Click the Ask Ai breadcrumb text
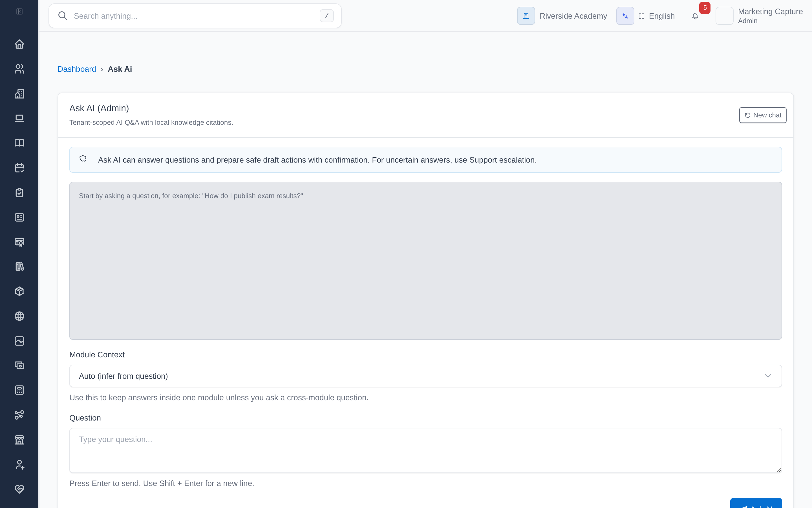This screenshot has width=812, height=508. tap(120, 69)
